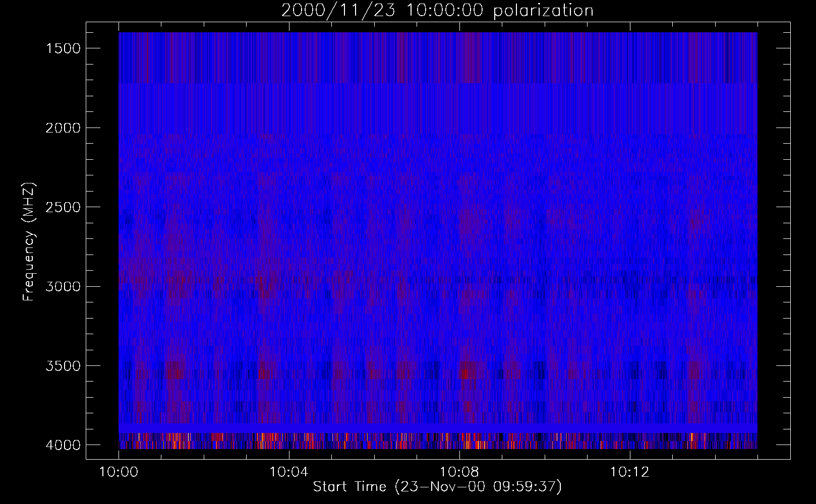Click the 4000 frequency tick label
Image resolution: width=816 pixels, height=504 pixels.
[63, 445]
